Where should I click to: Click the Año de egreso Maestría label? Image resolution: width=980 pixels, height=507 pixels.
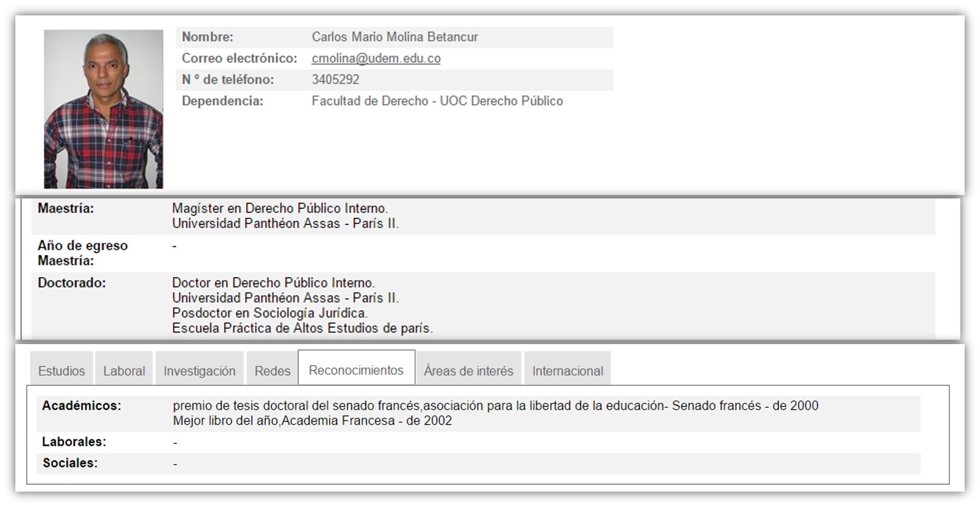pyautogui.click(x=83, y=253)
